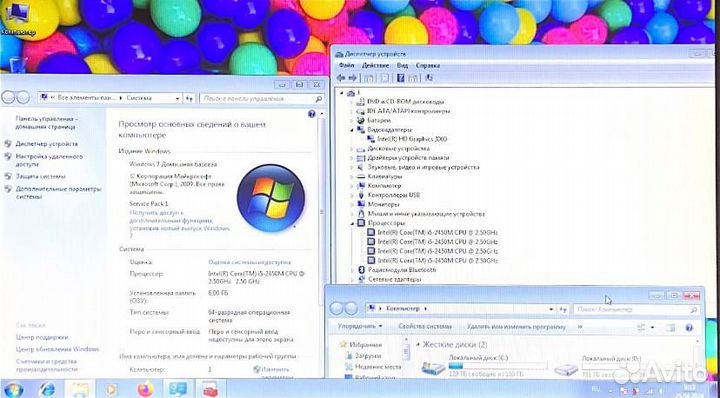Viewport: 720px width, 398px height.
Task: Click refresh button beside System address bar
Action: [190, 98]
